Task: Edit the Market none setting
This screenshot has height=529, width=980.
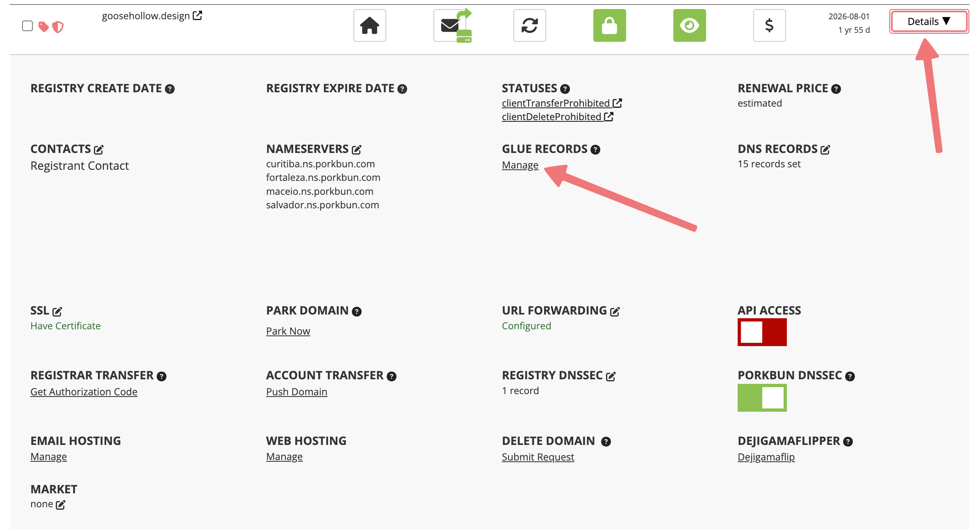Action: [x=60, y=505]
